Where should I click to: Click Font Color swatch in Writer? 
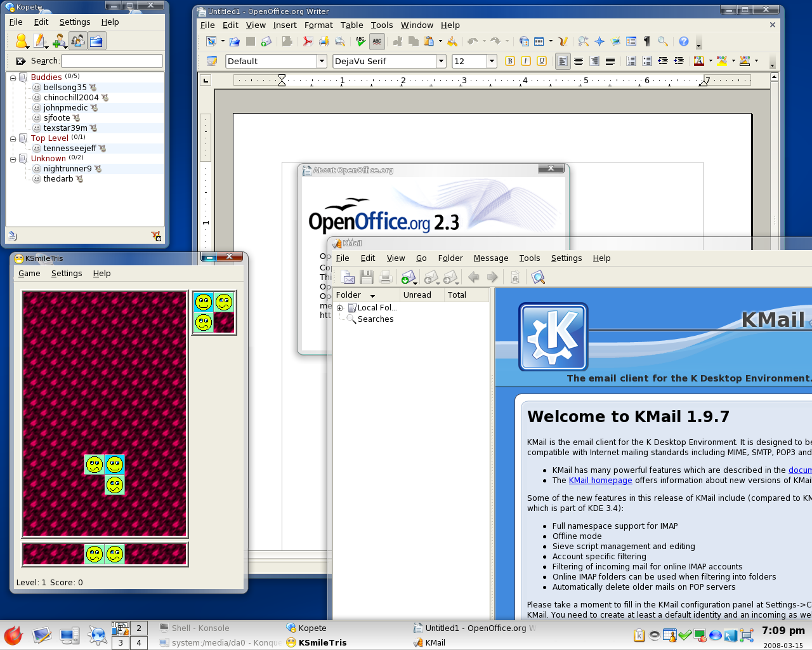point(698,61)
